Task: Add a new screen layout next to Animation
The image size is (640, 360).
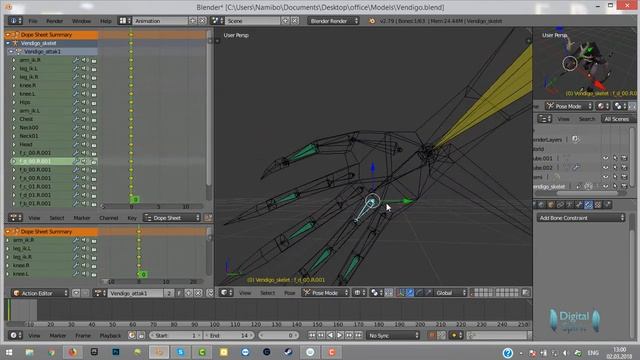Action: (193, 20)
